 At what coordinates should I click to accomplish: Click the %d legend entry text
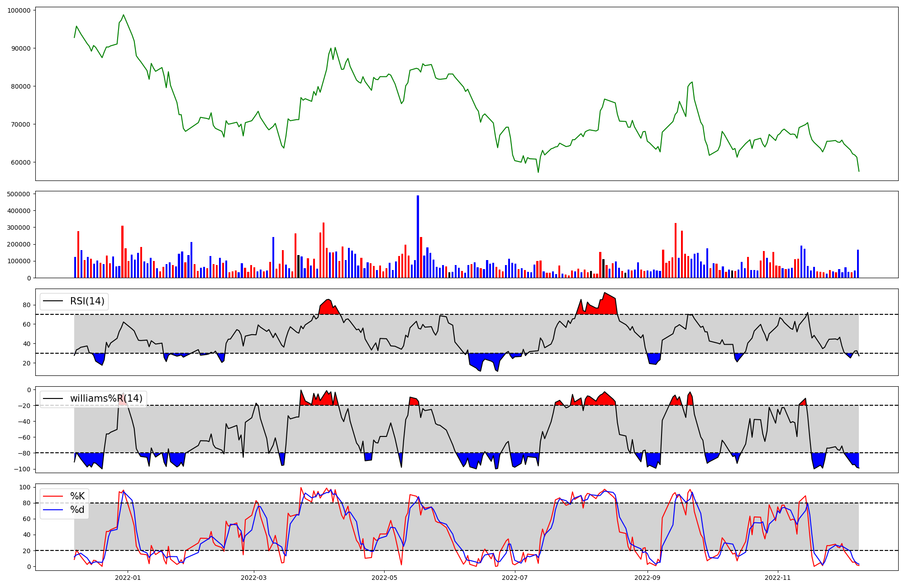(x=77, y=510)
